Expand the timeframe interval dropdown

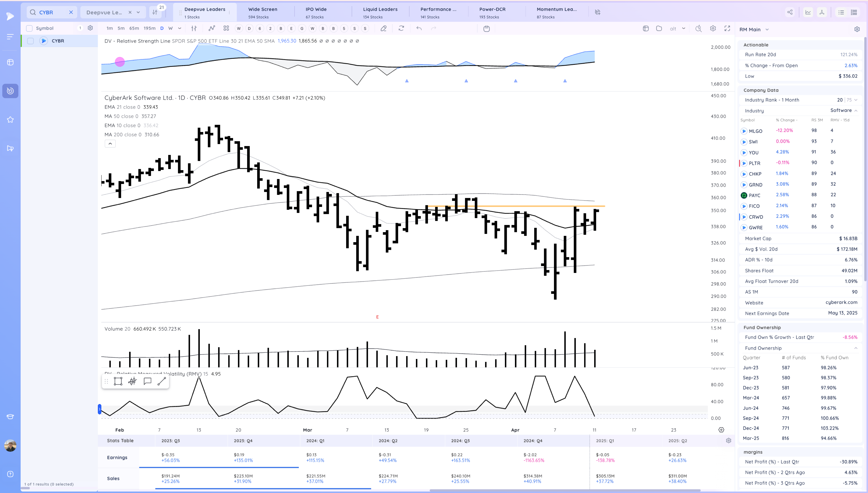coord(179,28)
